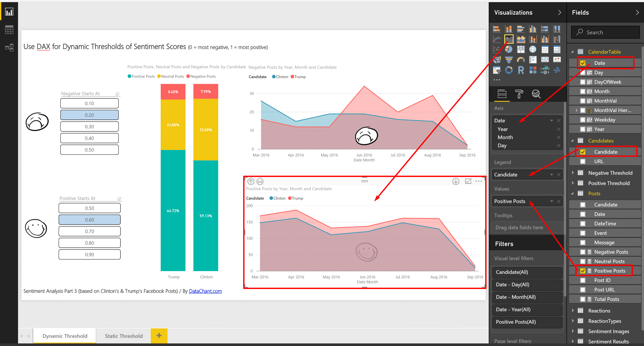Check the DayOfWeek field checkbox
Image resolution: width=644 pixels, height=346 pixels.
(583, 82)
